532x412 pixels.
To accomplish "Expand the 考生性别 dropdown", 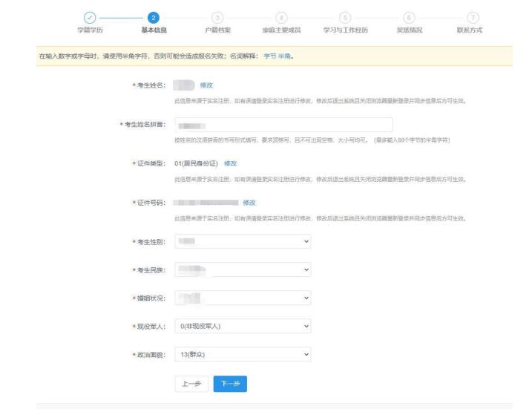I will coord(243,241).
